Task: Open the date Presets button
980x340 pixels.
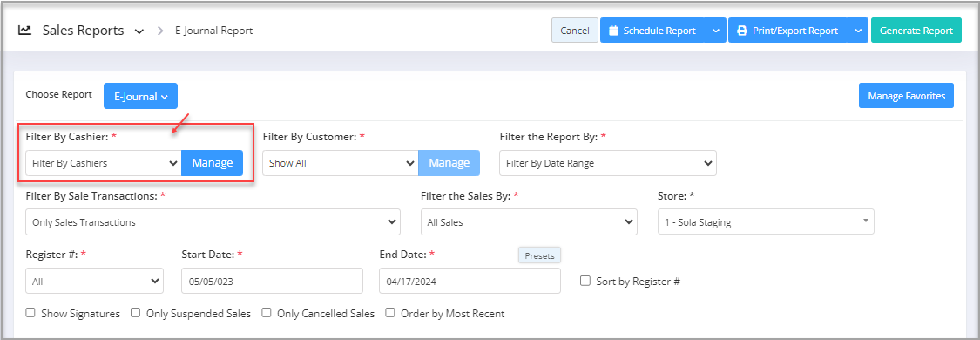Action: click(539, 255)
